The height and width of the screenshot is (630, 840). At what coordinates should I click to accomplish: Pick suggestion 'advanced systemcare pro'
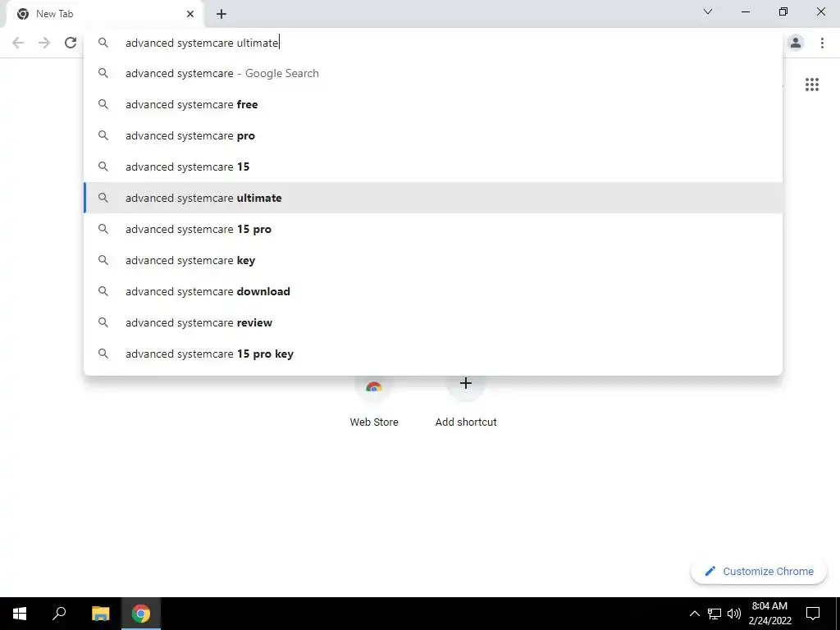click(433, 135)
